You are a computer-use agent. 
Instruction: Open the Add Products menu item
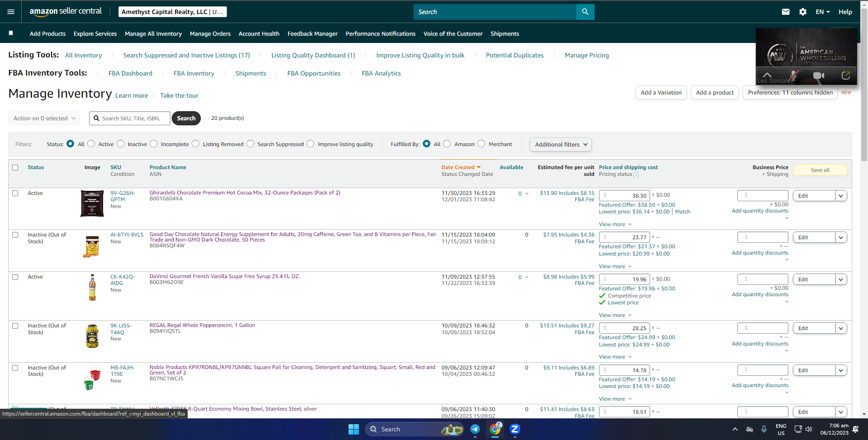coord(47,33)
